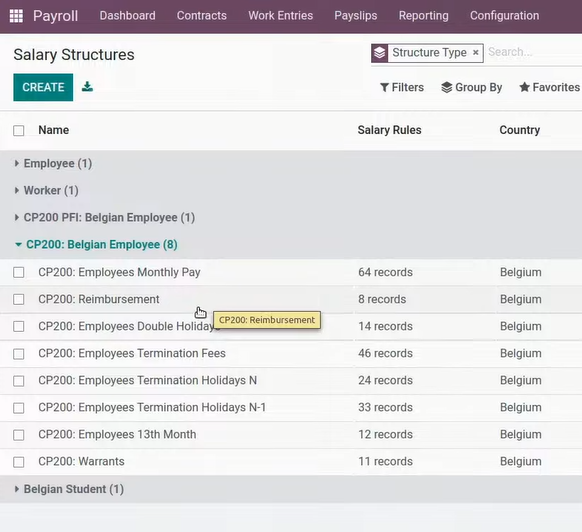The image size is (582, 532).
Task: Open CP200: Employees Termination Fees record
Action: tap(132, 353)
